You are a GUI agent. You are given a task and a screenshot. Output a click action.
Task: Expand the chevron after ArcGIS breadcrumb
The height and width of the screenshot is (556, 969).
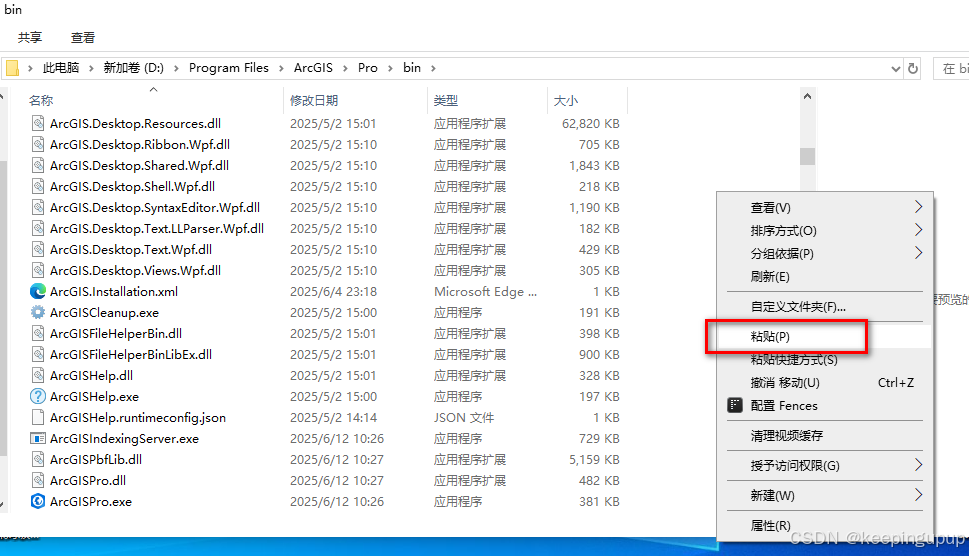click(x=345, y=68)
